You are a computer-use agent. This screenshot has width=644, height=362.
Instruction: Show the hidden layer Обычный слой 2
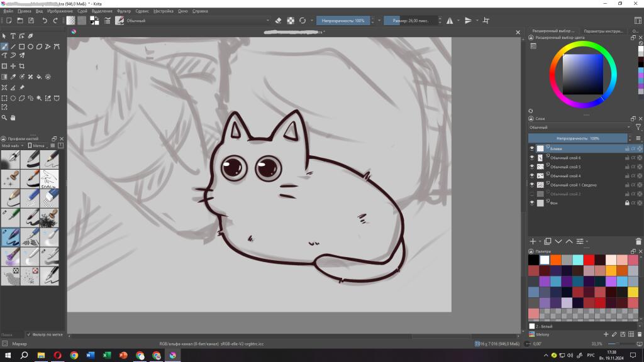click(532, 194)
